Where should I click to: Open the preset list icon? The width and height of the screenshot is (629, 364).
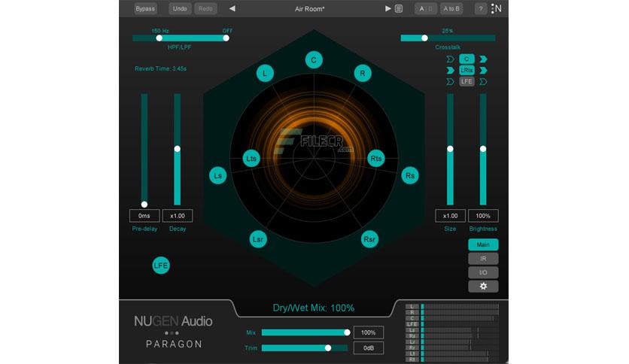[399, 8]
